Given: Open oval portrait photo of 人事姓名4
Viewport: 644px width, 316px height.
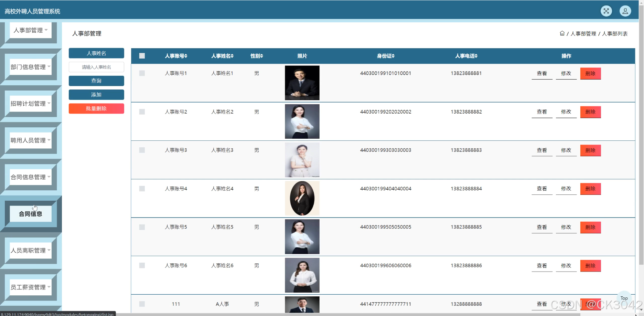Looking at the screenshot, I should coord(302,198).
